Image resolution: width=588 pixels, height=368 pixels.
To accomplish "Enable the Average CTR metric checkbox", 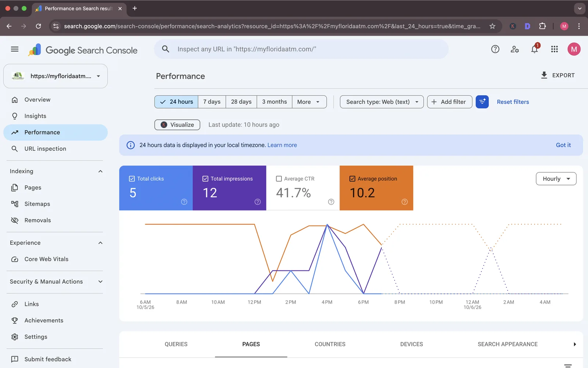I will pos(279,179).
